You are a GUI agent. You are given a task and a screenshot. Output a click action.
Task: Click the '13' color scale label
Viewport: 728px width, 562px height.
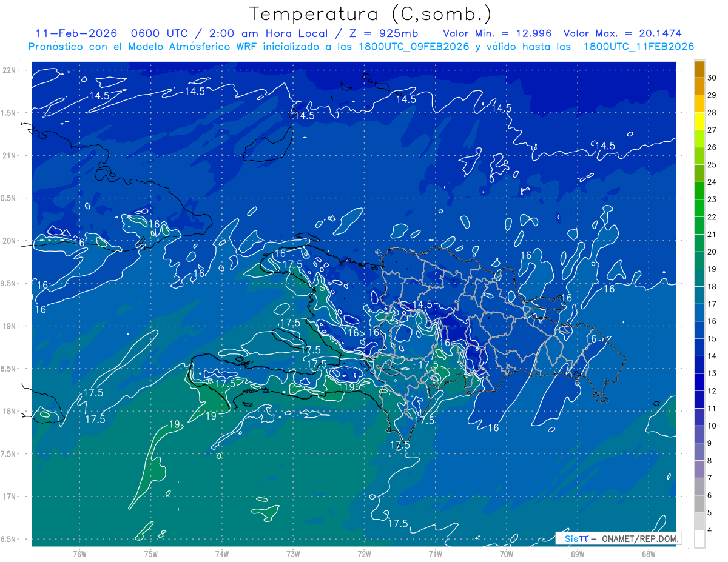click(712, 373)
